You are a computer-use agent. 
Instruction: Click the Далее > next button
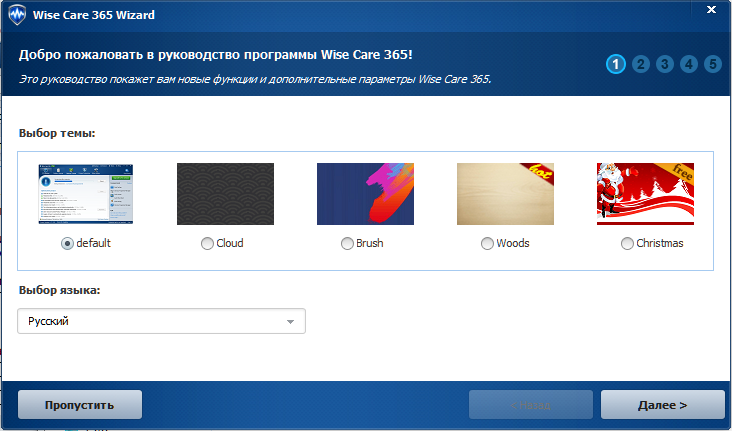click(662, 405)
